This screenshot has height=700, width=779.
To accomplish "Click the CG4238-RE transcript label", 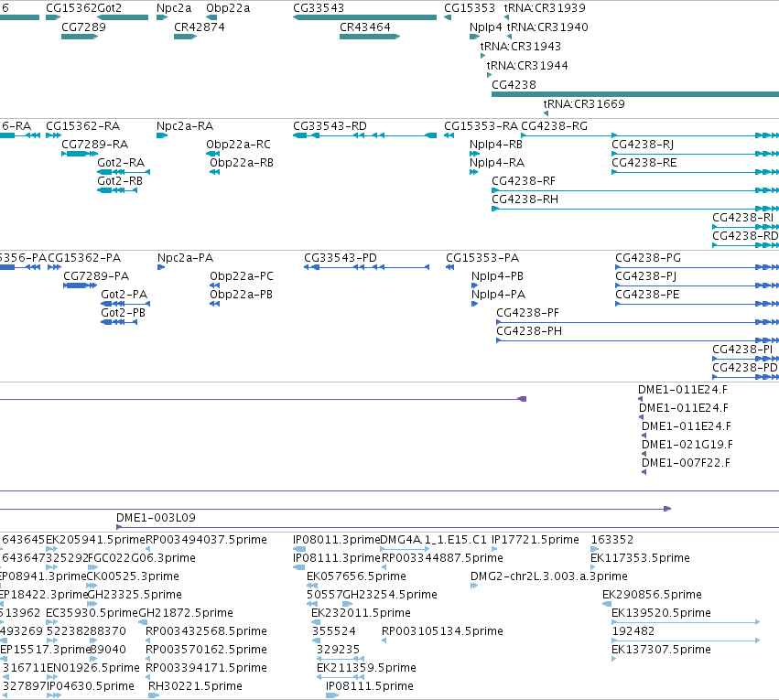I will click(644, 163).
